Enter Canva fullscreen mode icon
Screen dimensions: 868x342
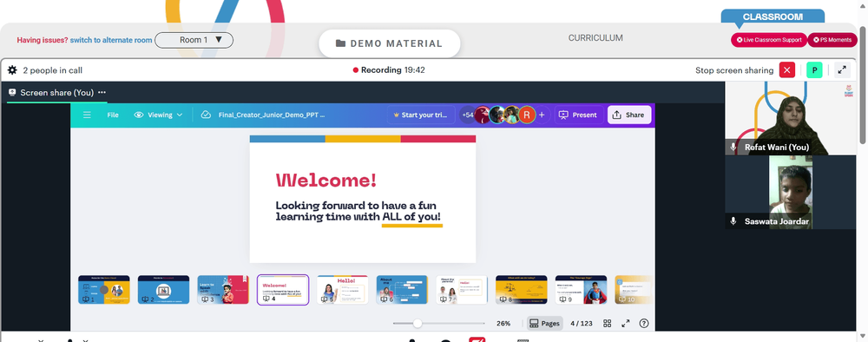pyautogui.click(x=626, y=324)
